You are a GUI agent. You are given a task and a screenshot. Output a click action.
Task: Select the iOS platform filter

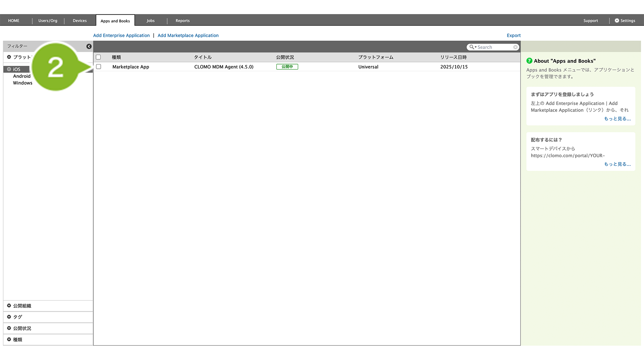[17, 69]
